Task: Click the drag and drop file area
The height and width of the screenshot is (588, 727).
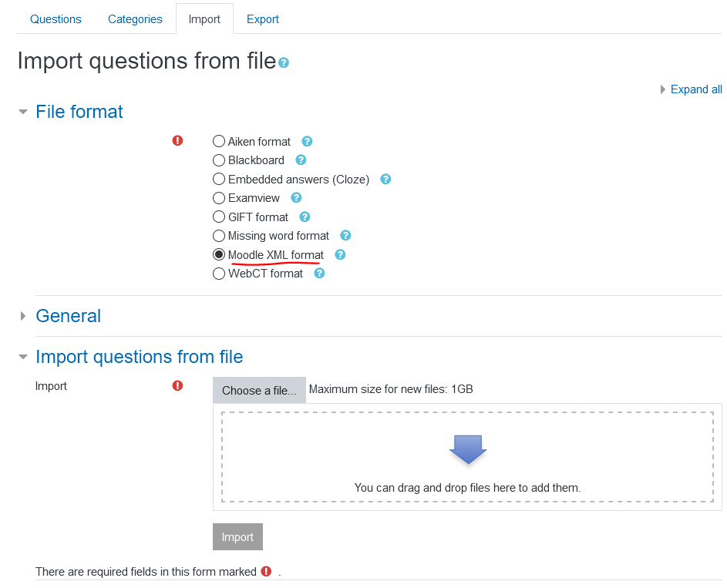Action: pos(467,457)
